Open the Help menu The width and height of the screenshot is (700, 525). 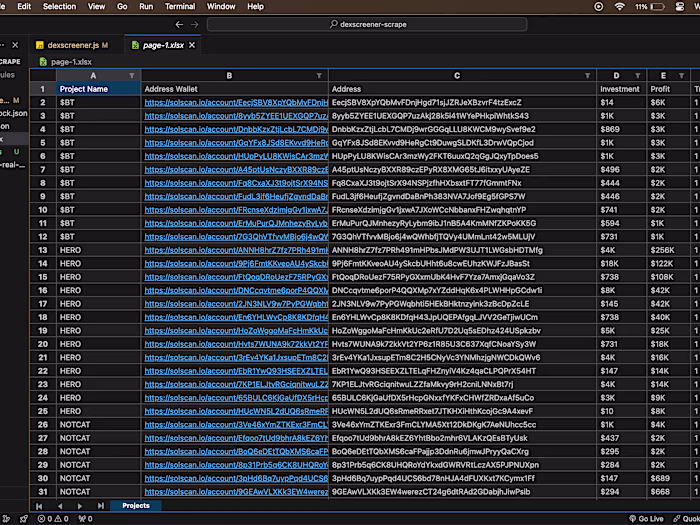(x=255, y=7)
